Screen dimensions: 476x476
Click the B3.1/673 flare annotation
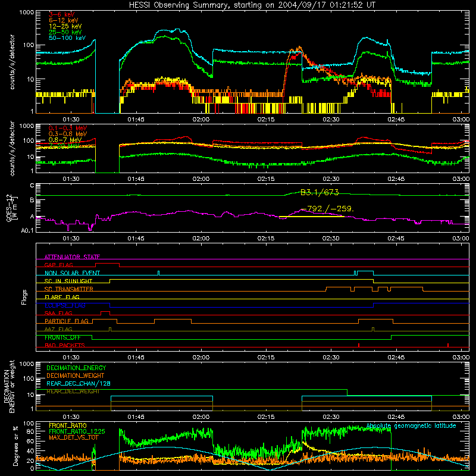click(x=320, y=192)
